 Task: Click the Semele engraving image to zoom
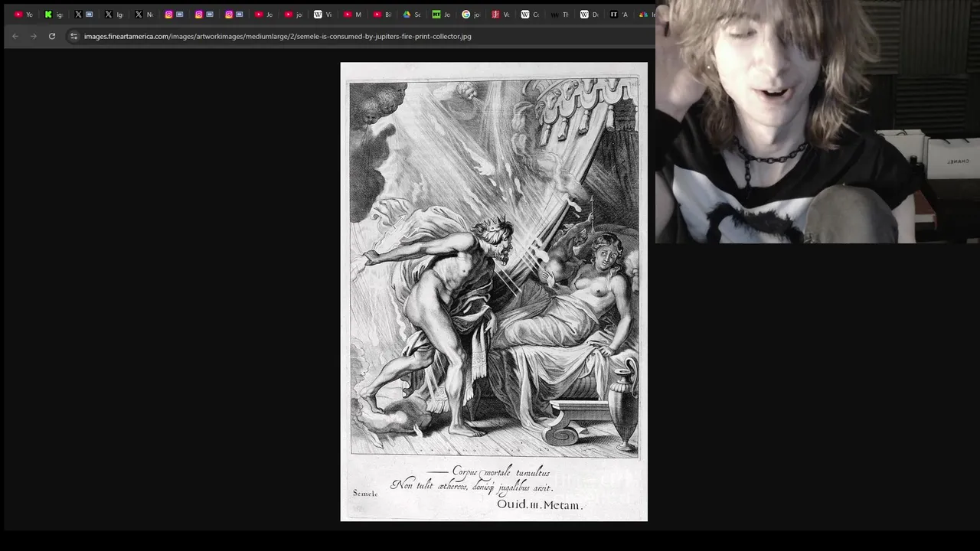point(494,292)
